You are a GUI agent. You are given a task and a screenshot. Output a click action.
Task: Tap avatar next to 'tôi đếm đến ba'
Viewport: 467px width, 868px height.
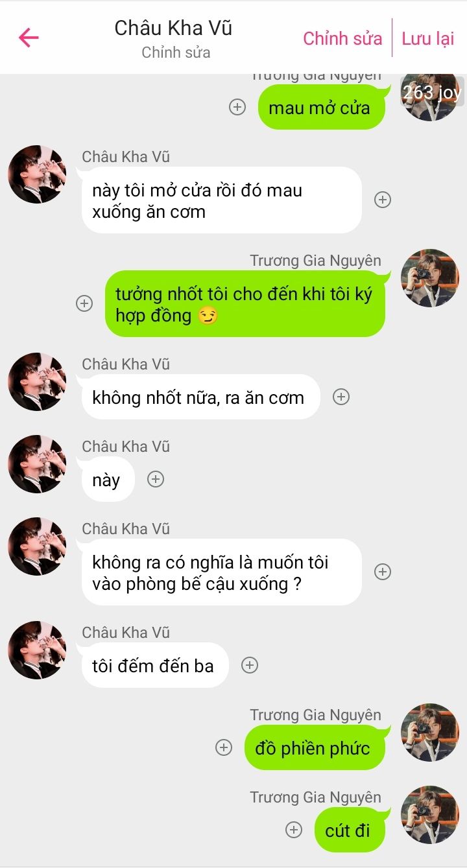[x=37, y=650]
